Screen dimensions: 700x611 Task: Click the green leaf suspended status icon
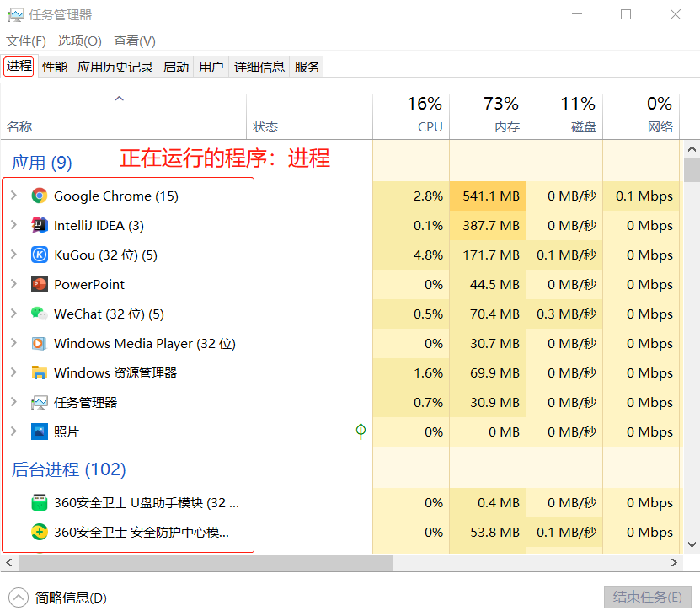click(361, 431)
